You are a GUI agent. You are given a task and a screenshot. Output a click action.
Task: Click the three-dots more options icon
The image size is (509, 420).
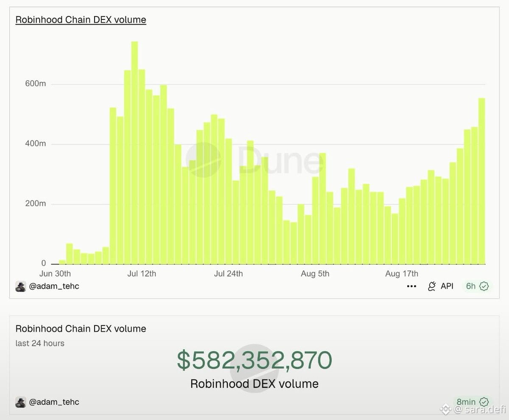(411, 286)
